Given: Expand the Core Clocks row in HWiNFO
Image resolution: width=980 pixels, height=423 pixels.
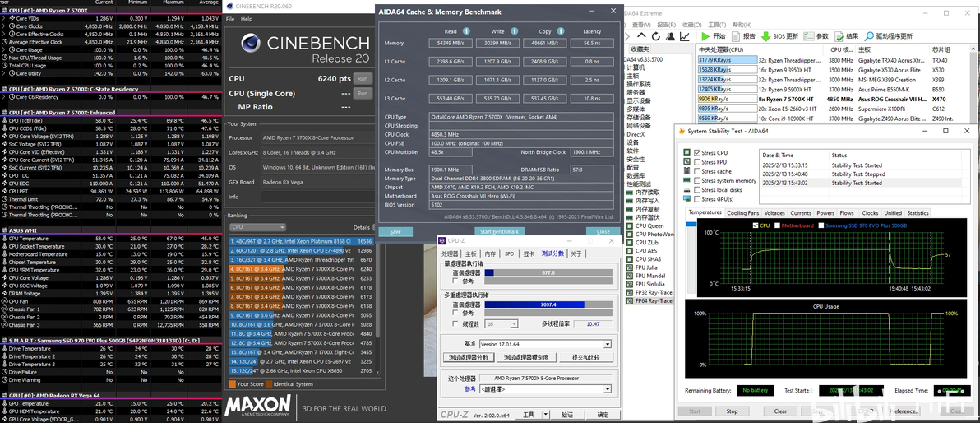Looking at the screenshot, I should point(4,26).
